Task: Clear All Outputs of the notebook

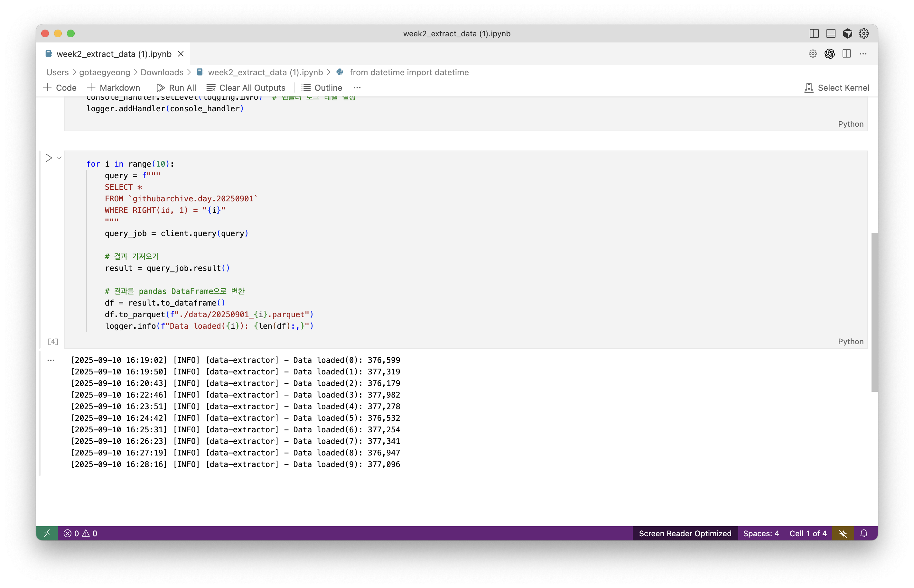Action: [246, 88]
